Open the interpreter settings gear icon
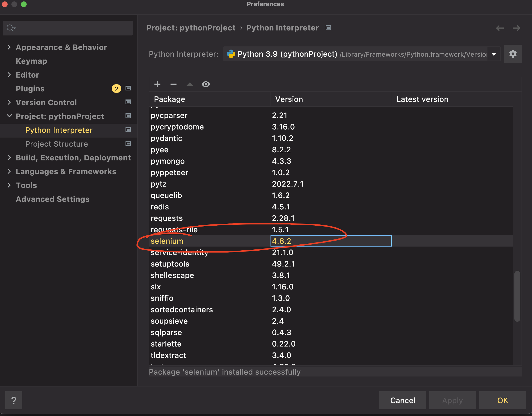Image resolution: width=532 pixels, height=416 pixels. coord(513,54)
